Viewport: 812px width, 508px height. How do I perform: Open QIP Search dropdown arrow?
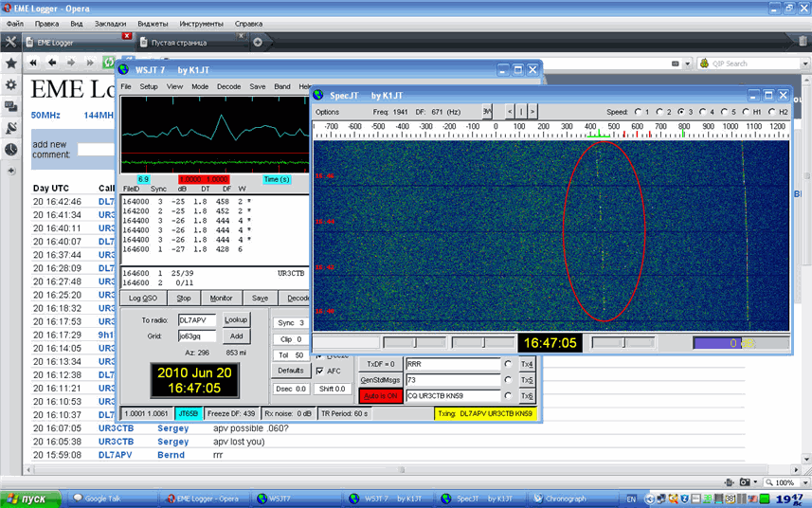(x=805, y=63)
